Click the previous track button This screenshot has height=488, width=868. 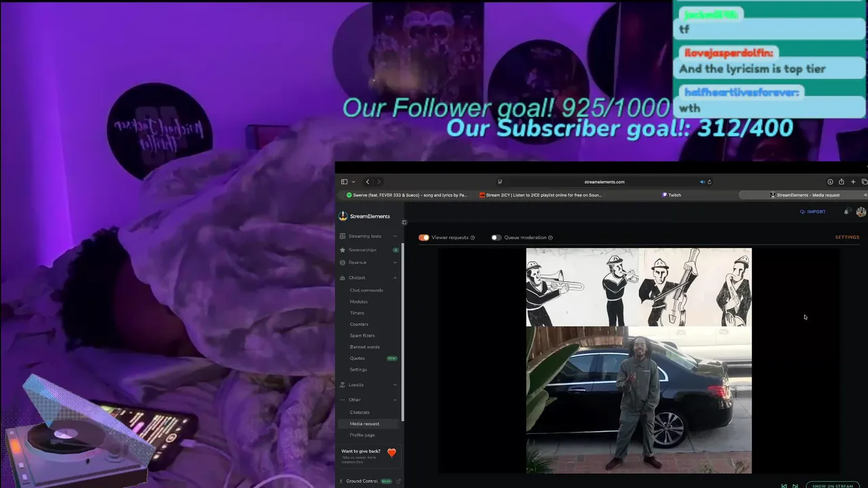(785, 486)
